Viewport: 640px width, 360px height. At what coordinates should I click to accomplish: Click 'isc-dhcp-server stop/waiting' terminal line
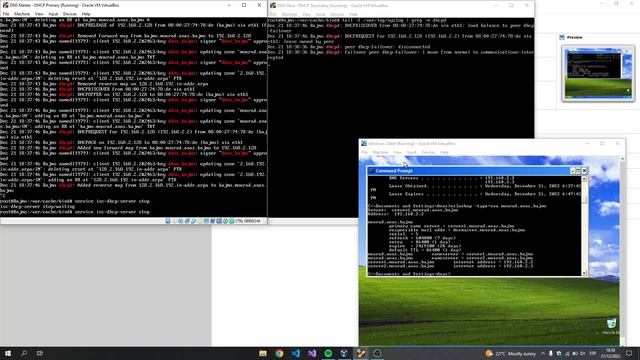[38, 207]
